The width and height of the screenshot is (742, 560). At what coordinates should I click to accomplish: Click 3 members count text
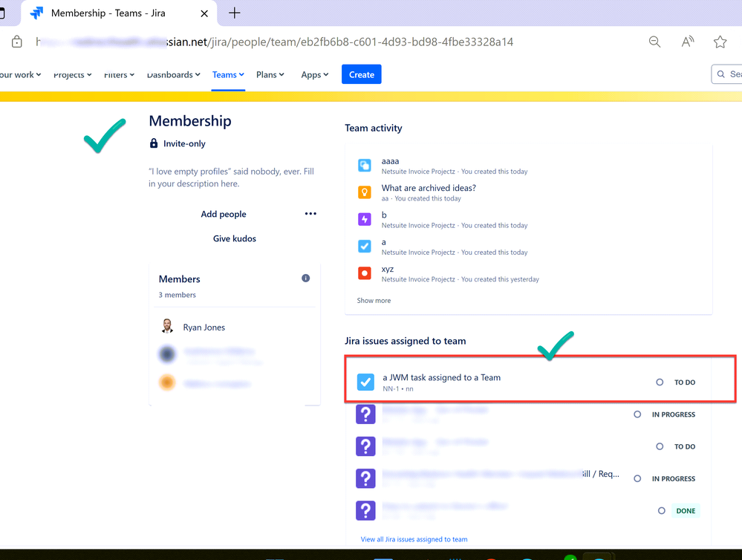(x=177, y=295)
